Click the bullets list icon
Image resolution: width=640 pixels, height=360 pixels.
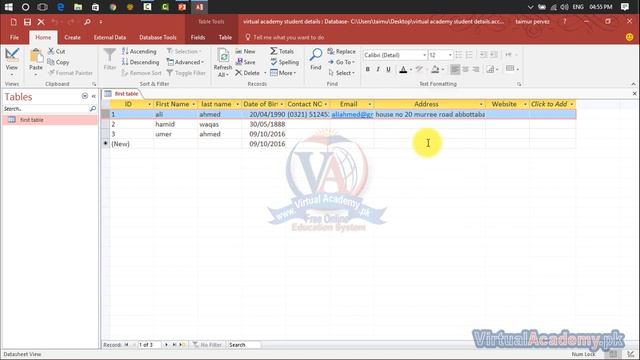[x=459, y=55]
